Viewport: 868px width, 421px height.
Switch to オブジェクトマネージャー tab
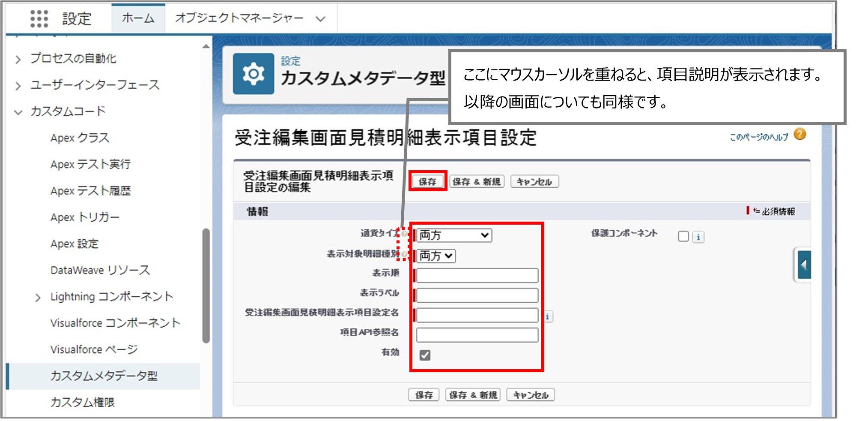(x=239, y=18)
